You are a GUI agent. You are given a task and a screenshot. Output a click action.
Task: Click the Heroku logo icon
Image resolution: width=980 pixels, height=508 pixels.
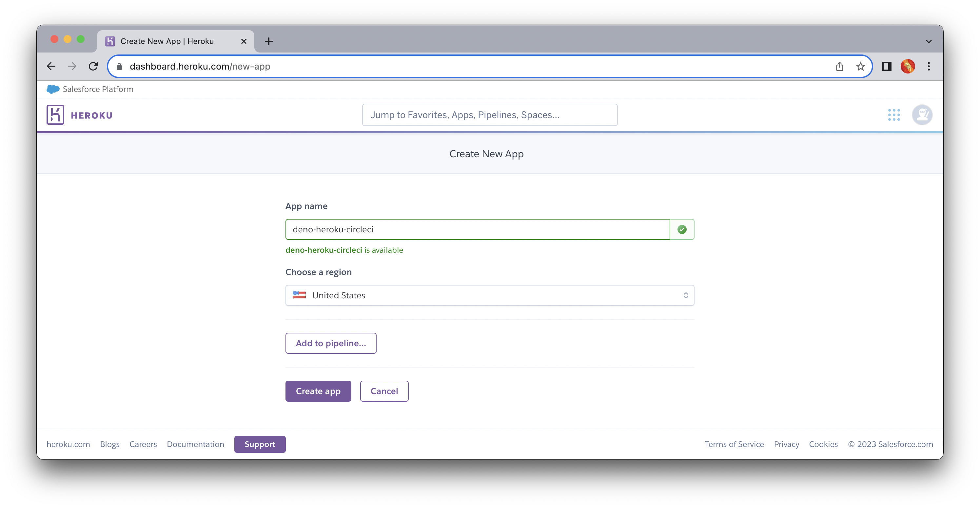click(x=55, y=115)
